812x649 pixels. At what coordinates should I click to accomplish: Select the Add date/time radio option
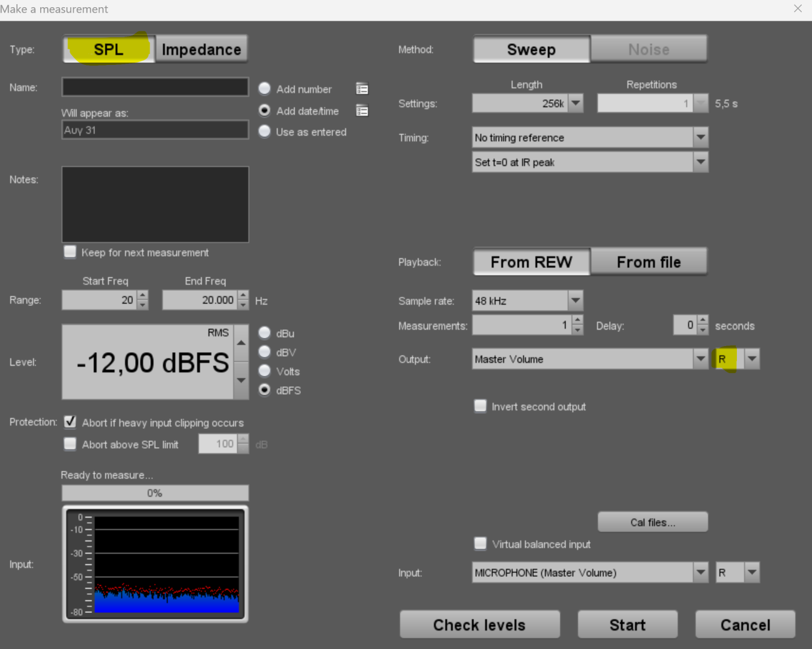point(264,111)
